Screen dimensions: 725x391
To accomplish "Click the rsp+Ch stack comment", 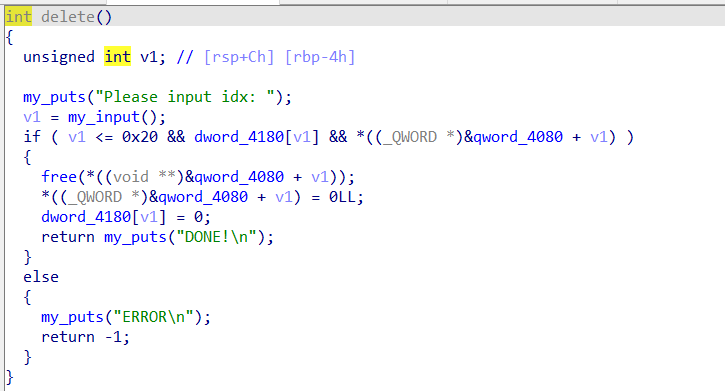I will point(239,57).
